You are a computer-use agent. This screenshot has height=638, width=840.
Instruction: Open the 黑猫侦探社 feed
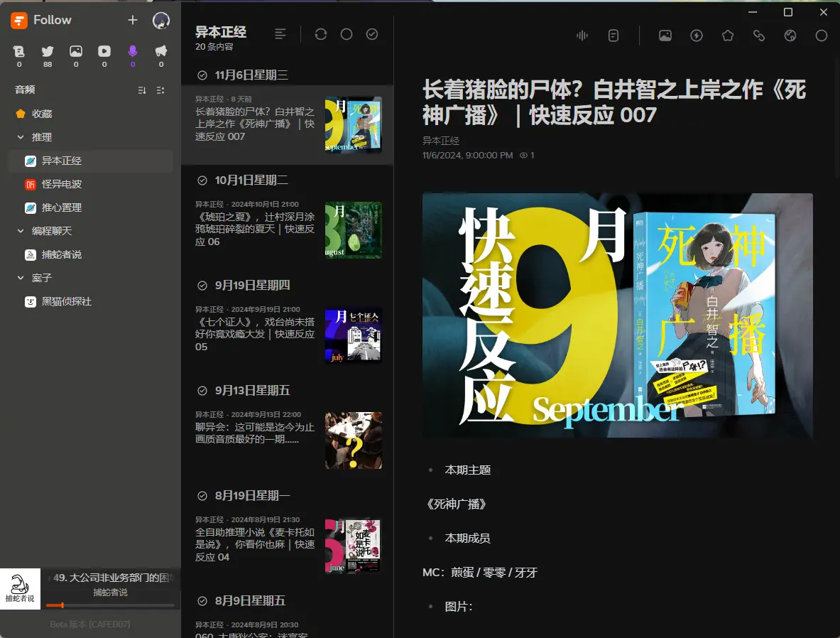coord(91,301)
